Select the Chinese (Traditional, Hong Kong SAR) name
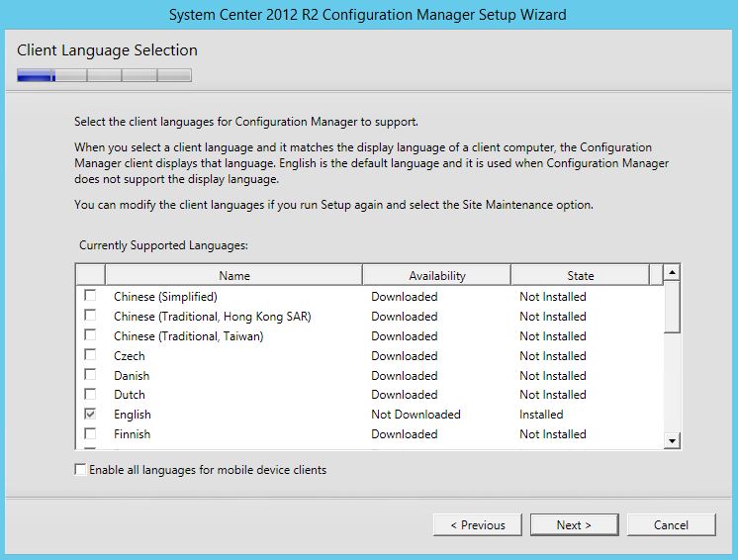Image resolution: width=738 pixels, height=560 pixels. [213, 317]
